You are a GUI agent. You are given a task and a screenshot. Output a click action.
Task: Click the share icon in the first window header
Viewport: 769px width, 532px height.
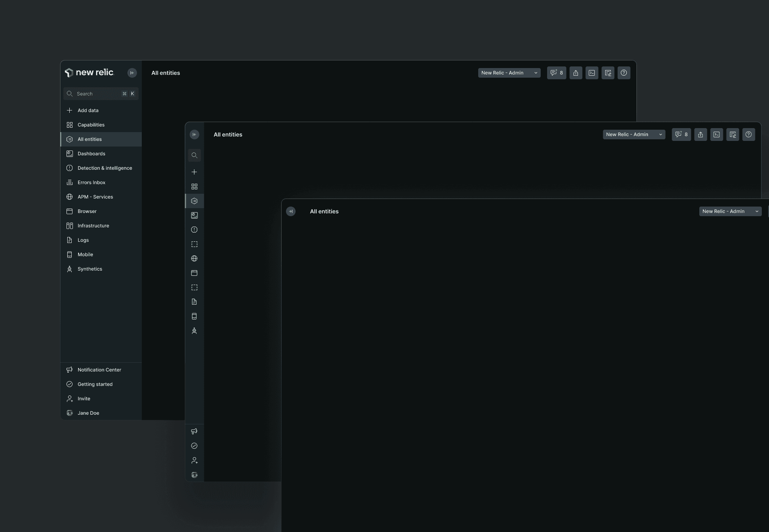pyautogui.click(x=576, y=73)
